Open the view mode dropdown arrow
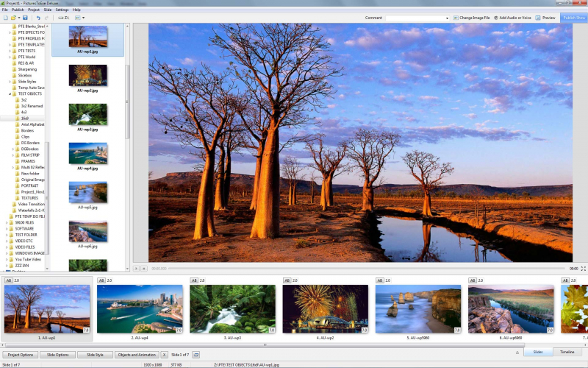The width and height of the screenshot is (588, 368). (83, 18)
